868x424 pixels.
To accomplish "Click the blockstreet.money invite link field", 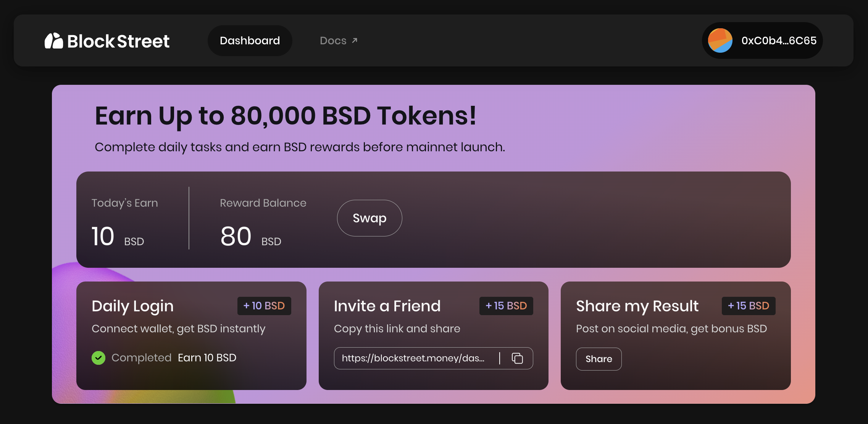I will [413, 358].
